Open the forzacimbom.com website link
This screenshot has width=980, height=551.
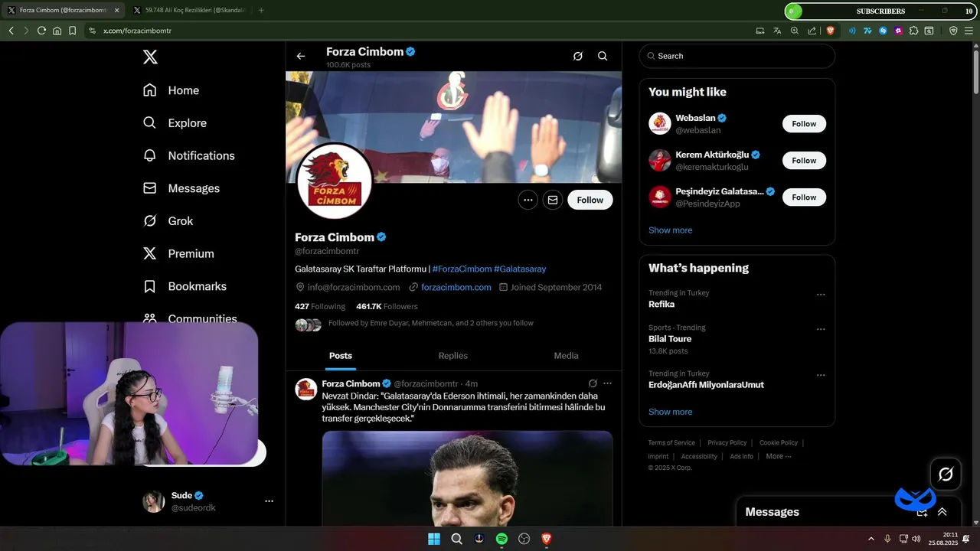pos(456,287)
